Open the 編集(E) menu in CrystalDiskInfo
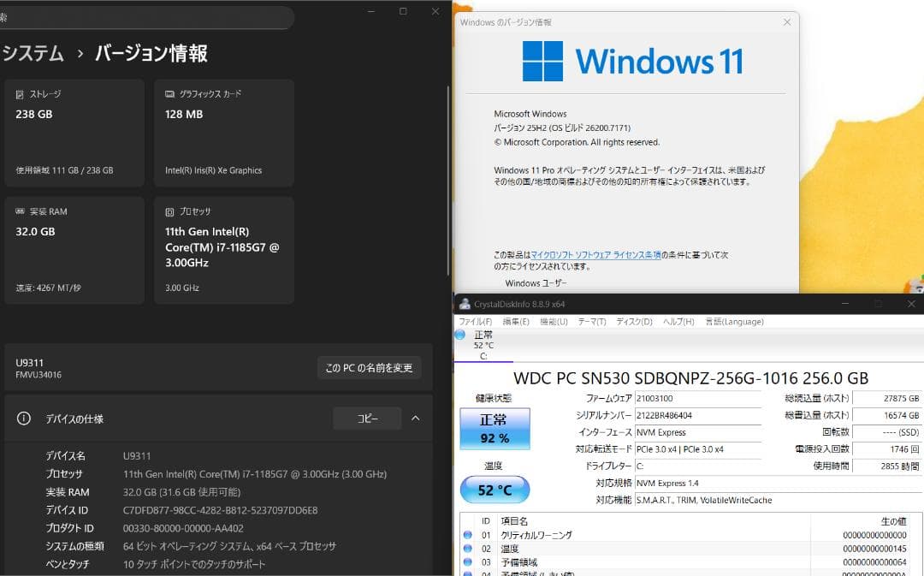Viewport: 924px width, 576px height. click(x=516, y=321)
